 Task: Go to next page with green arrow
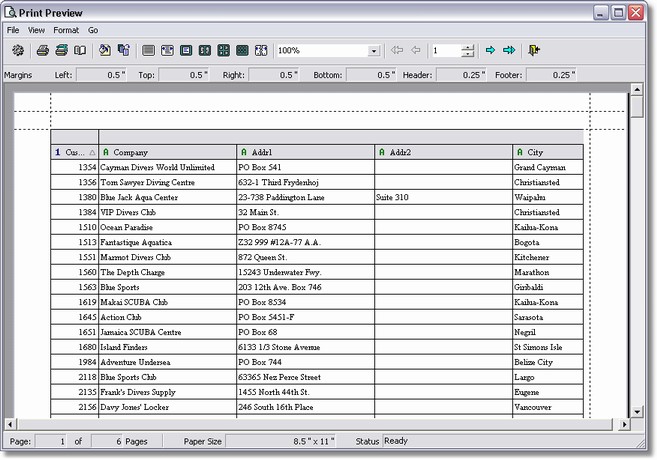(490, 50)
